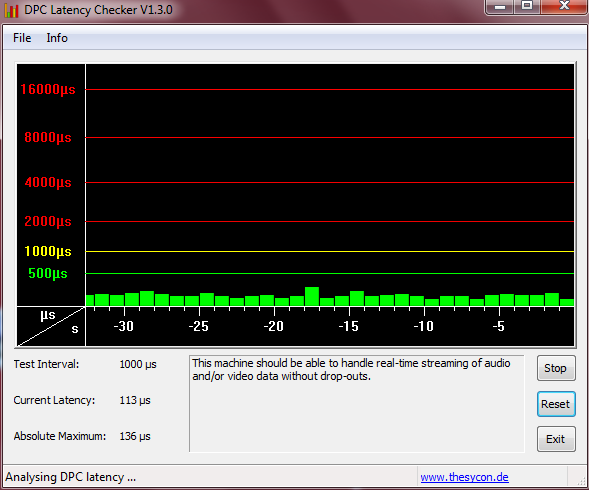Open the www.thesycon.de link

464,477
